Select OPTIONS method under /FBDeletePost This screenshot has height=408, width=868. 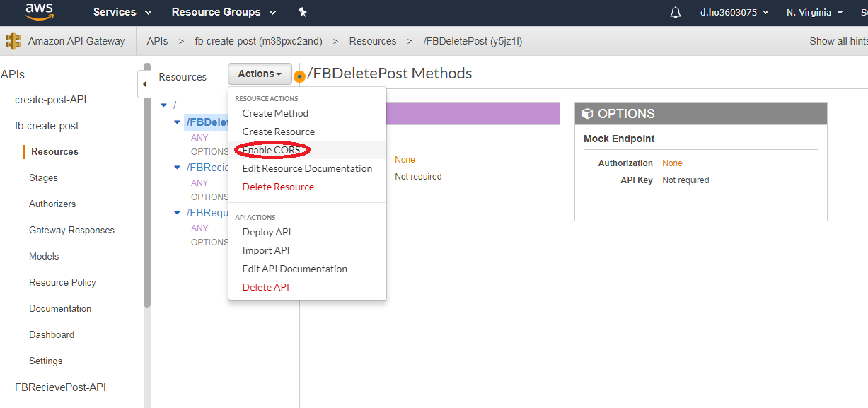click(209, 151)
